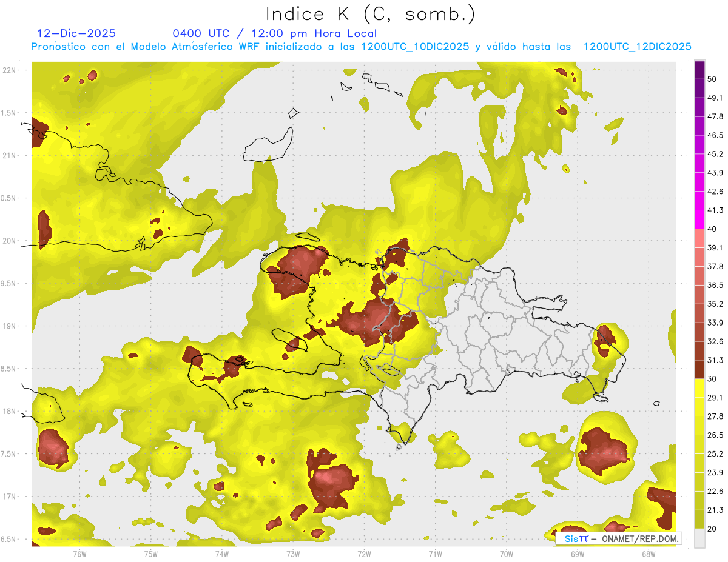Click the colorbar value "50"
Image resolution: width=728 pixels, height=562 pixels.
point(712,79)
